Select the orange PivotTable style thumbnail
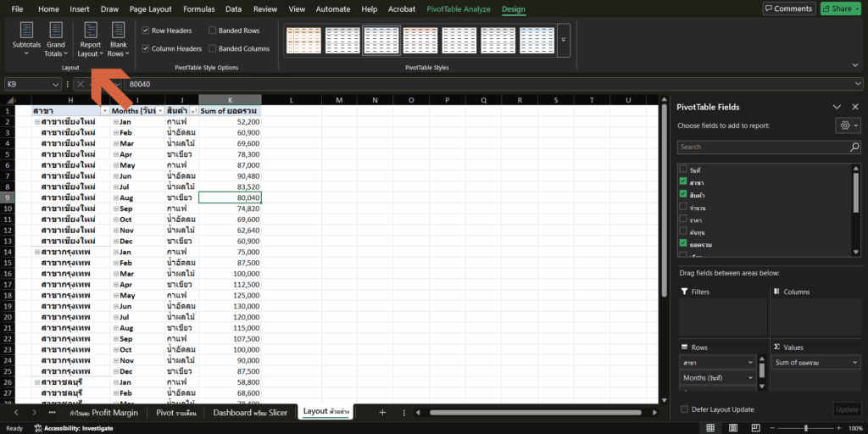Screen dimensions: 868x434 click(x=303, y=40)
